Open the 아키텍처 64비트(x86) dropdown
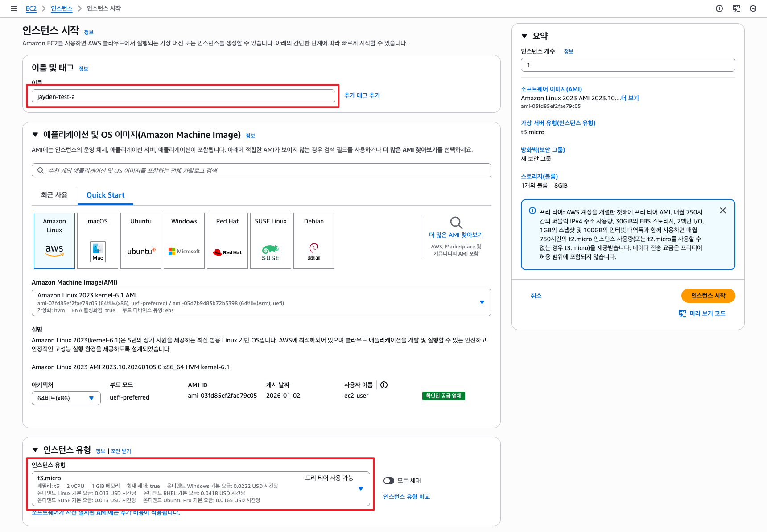The width and height of the screenshot is (767, 532). (66, 398)
